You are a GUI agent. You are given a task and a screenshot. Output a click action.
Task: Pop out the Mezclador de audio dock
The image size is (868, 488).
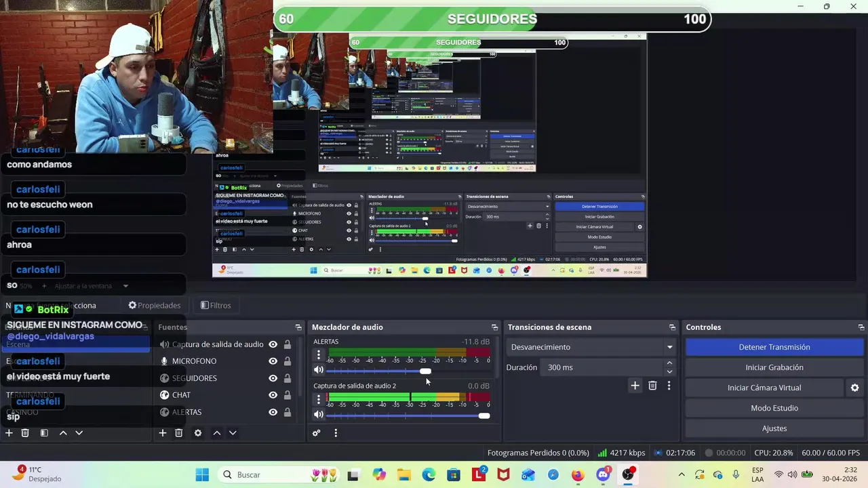coord(494,327)
